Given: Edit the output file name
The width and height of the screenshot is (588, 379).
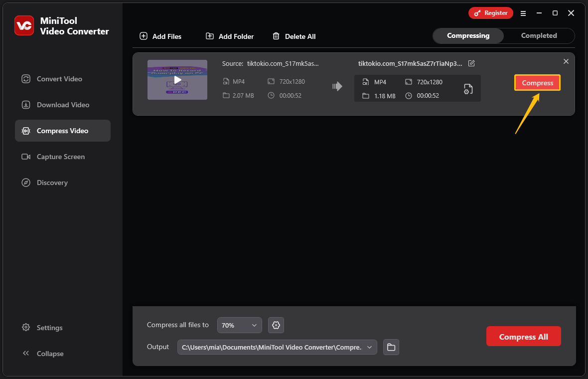Looking at the screenshot, I should point(471,63).
